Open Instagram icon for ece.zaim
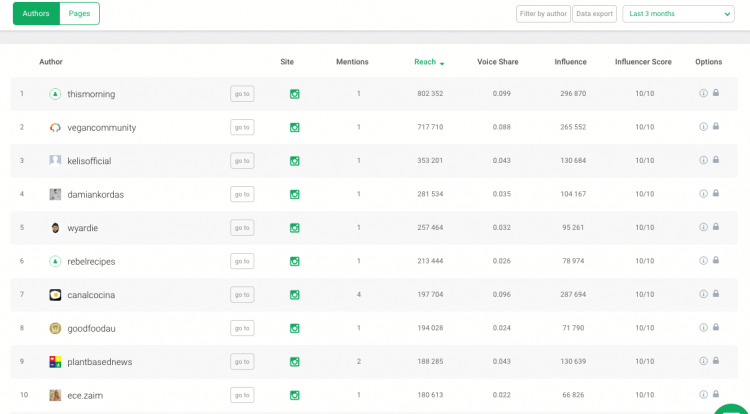Screen dimensions: 750x414 [x=295, y=395]
